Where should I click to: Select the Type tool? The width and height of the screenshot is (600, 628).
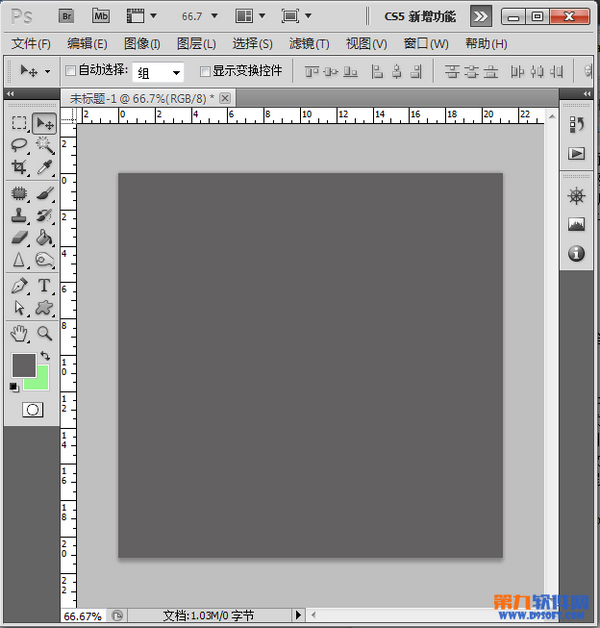coord(44,286)
